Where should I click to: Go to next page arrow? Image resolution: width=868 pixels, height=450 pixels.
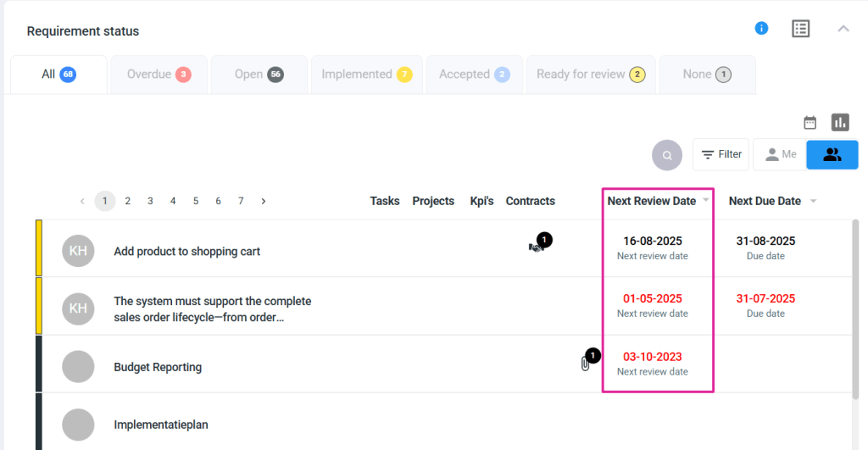click(x=264, y=202)
